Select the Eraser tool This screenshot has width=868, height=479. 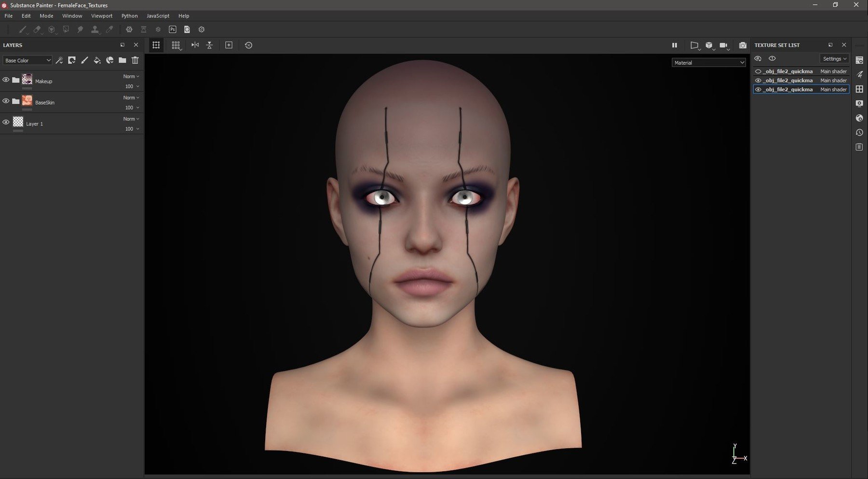point(37,29)
